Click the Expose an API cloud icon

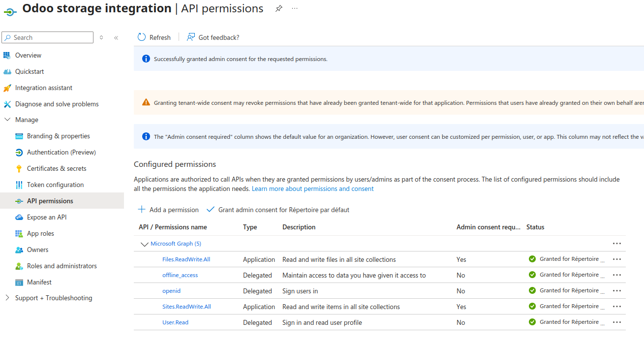(x=19, y=217)
